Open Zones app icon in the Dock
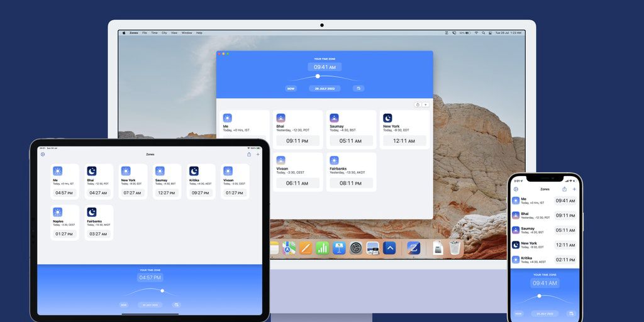This screenshot has width=644, height=322. 413,248
